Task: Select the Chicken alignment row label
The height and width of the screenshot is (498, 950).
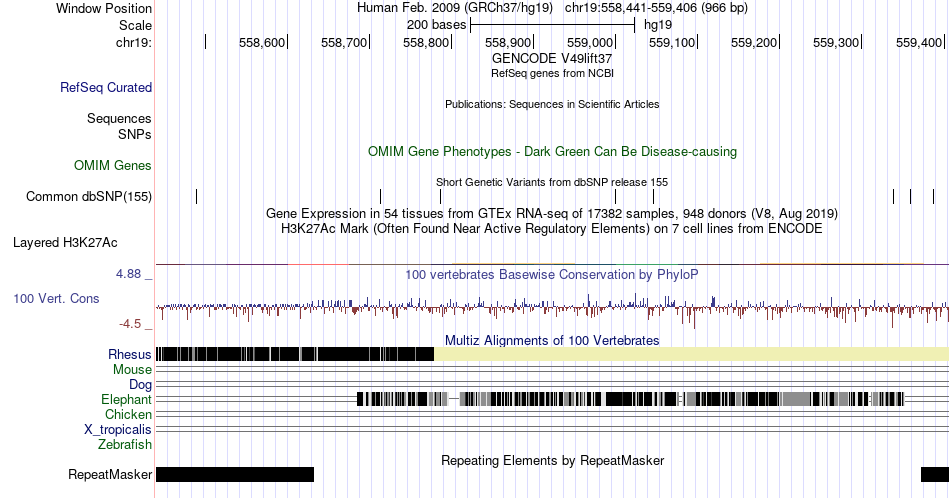Action: [x=128, y=414]
